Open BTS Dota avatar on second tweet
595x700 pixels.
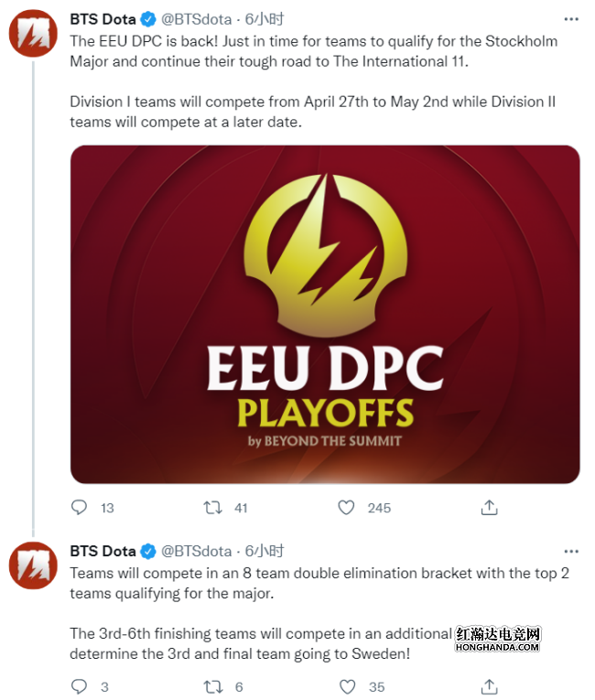(x=33, y=565)
